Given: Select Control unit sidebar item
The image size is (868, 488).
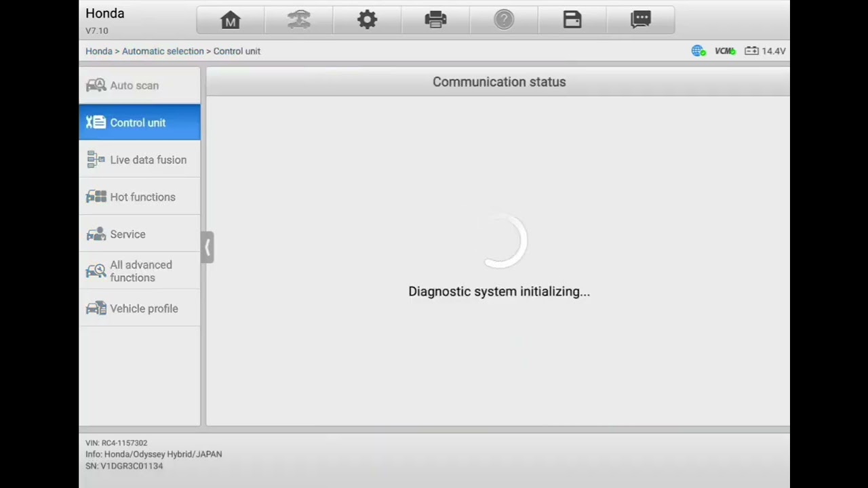Looking at the screenshot, I should pyautogui.click(x=140, y=122).
